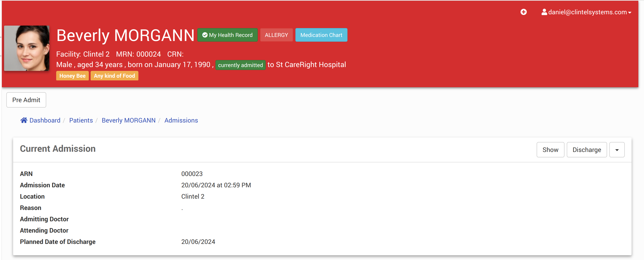
Task: Click the Honey Bee allergy tag
Action: tap(72, 76)
